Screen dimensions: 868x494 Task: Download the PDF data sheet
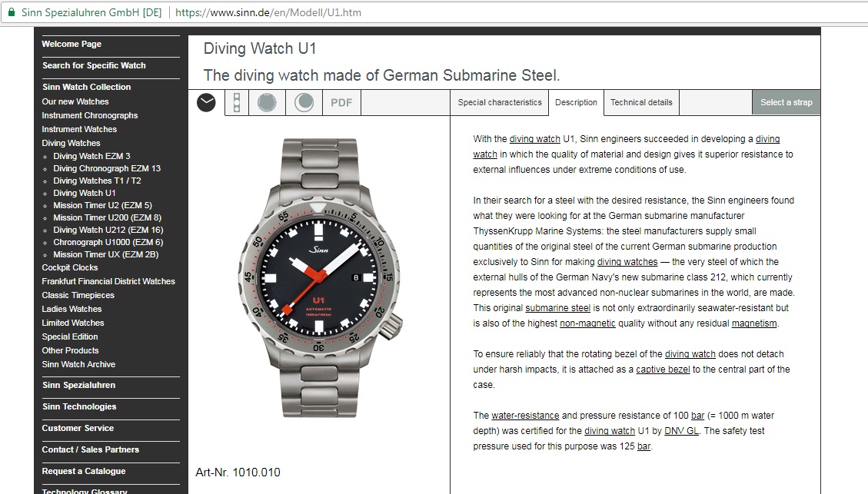coord(341,103)
